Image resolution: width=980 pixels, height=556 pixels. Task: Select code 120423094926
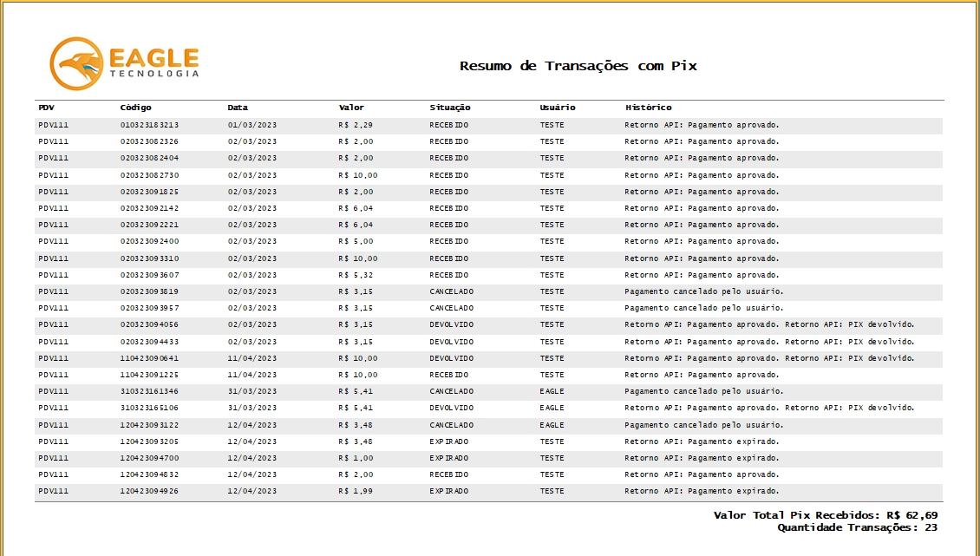149,492
